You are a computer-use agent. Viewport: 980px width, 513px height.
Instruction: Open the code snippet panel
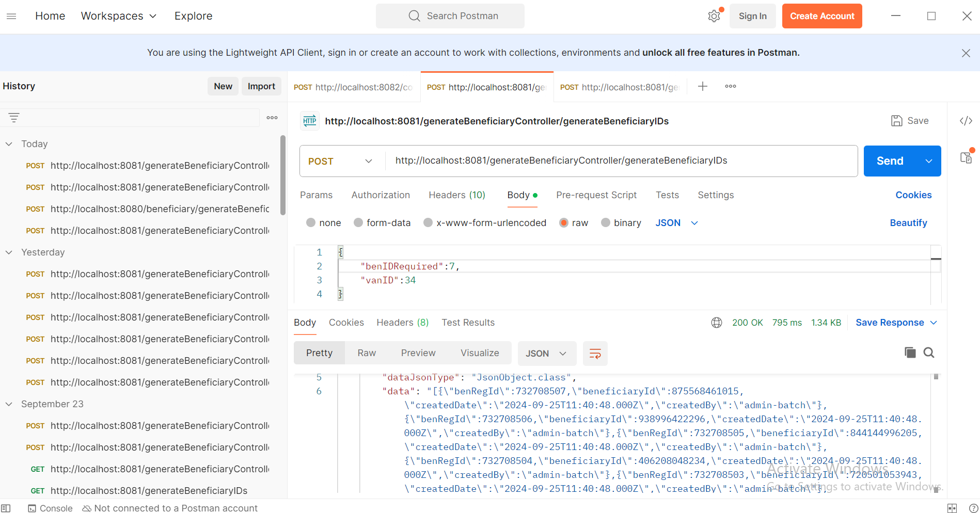tap(966, 121)
